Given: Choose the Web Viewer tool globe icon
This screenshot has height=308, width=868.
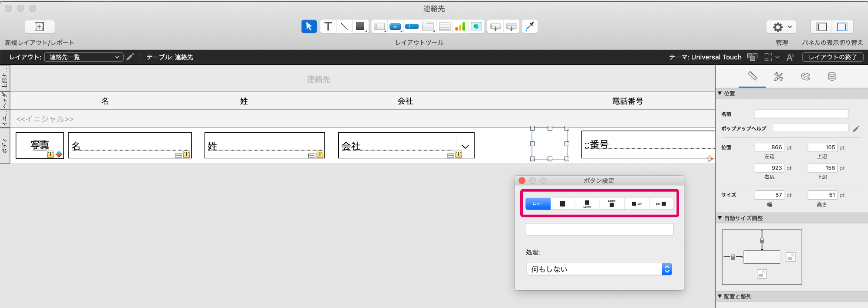Looking at the screenshot, I should [476, 26].
